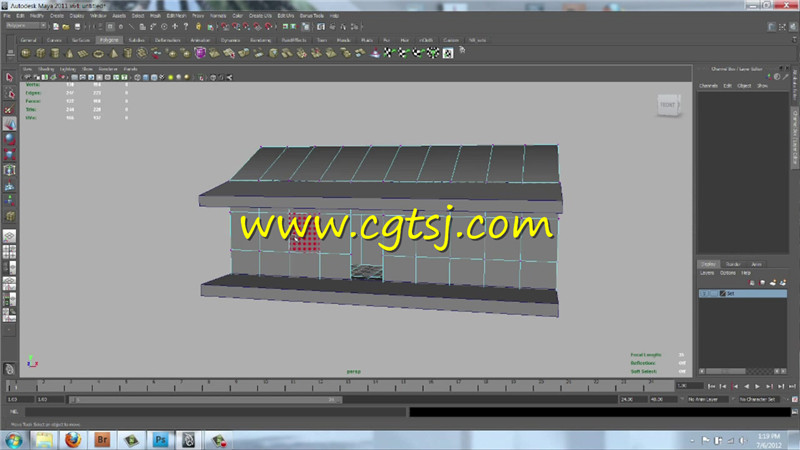Create a polygon cube from the shelf
This screenshot has width=800, height=450.
[40, 53]
